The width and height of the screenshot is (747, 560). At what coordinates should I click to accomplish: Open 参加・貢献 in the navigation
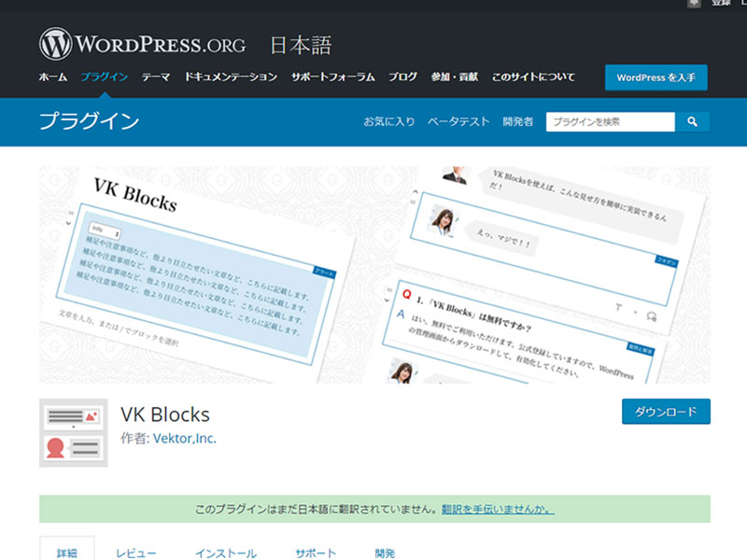[454, 77]
